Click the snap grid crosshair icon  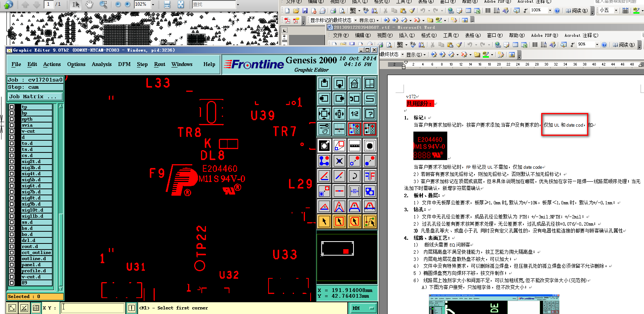(339, 129)
